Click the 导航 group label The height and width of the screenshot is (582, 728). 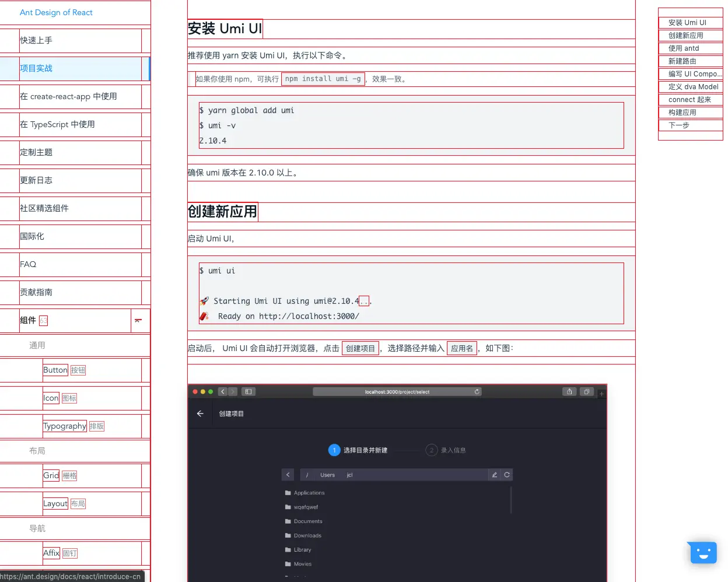pos(37,528)
